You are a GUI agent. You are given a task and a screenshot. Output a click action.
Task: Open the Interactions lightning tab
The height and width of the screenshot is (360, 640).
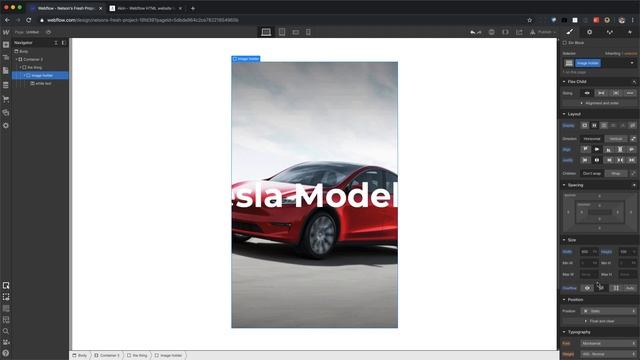629,32
